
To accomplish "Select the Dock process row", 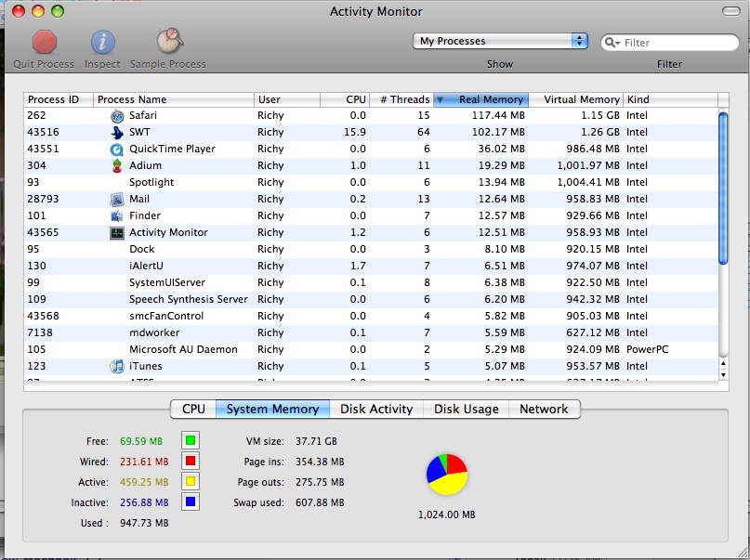I will click(x=371, y=250).
